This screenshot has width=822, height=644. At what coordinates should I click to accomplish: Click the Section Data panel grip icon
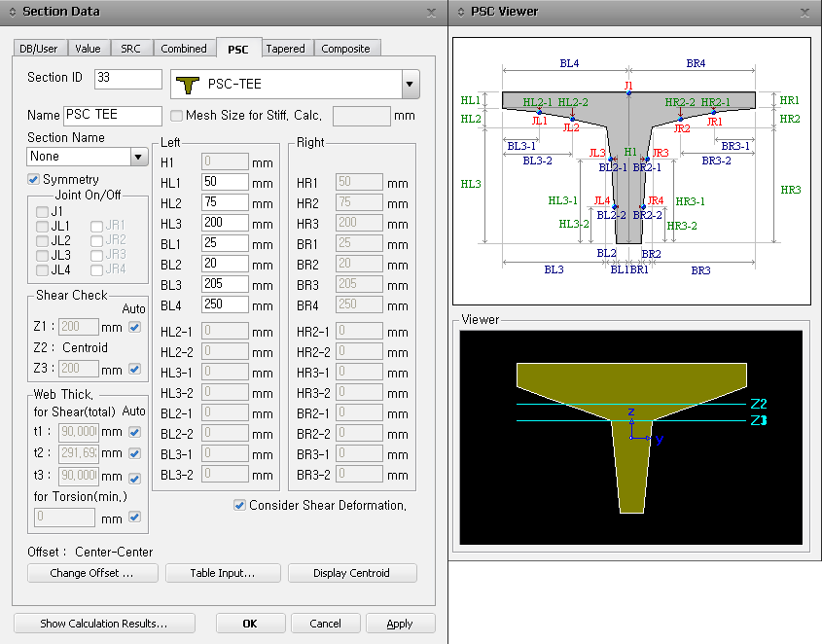(13, 12)
